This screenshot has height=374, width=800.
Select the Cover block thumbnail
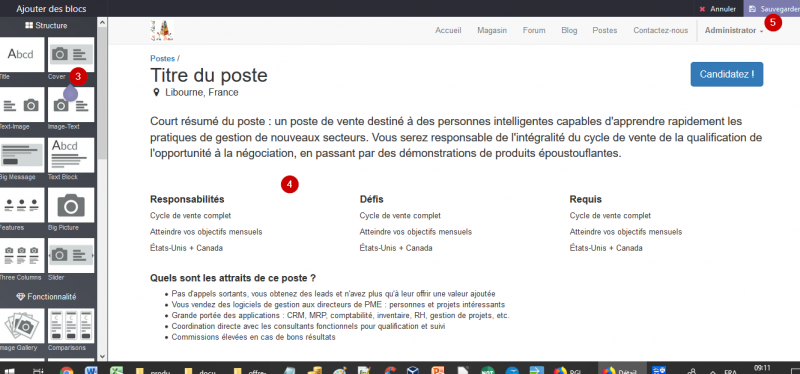[x=71, y=54]
